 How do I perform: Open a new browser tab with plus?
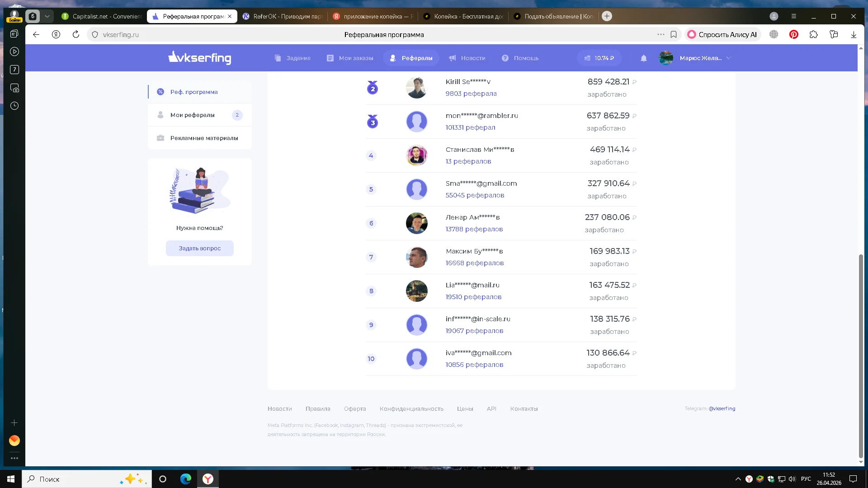pyautogui.click(x=607, y=16)
